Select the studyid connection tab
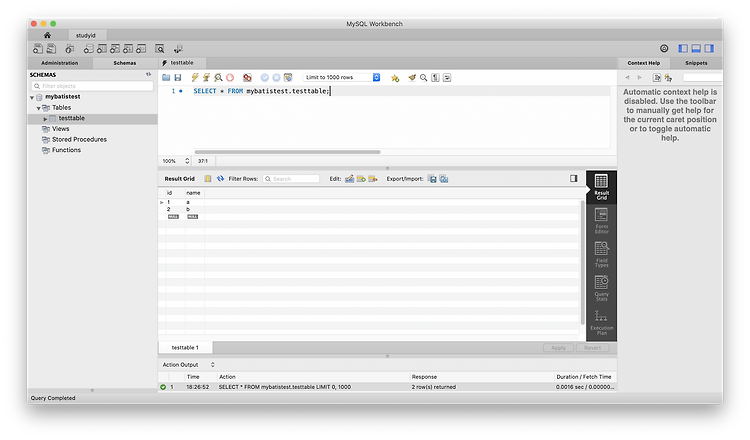Screen dimensions: 750x440 click(86, 35)
